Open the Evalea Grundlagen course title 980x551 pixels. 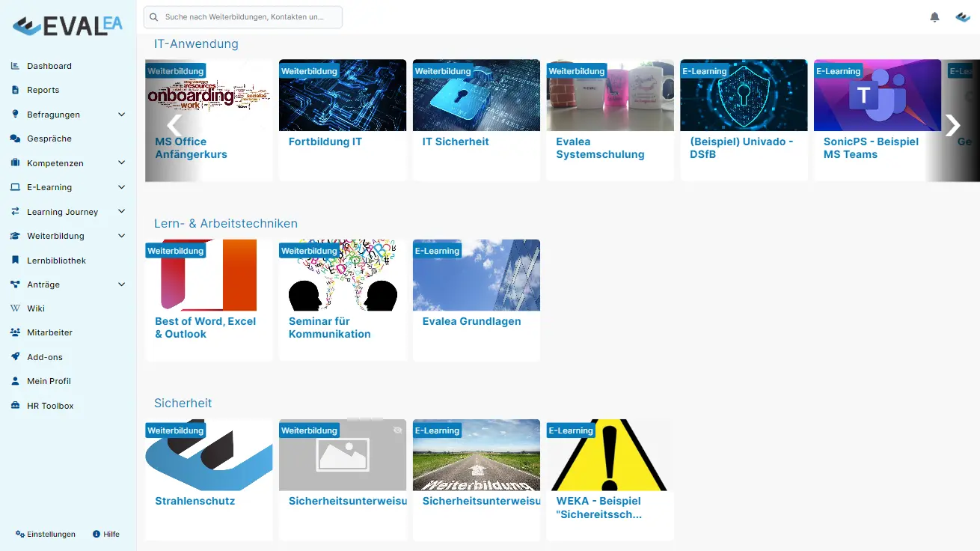(x=471, y=321)
